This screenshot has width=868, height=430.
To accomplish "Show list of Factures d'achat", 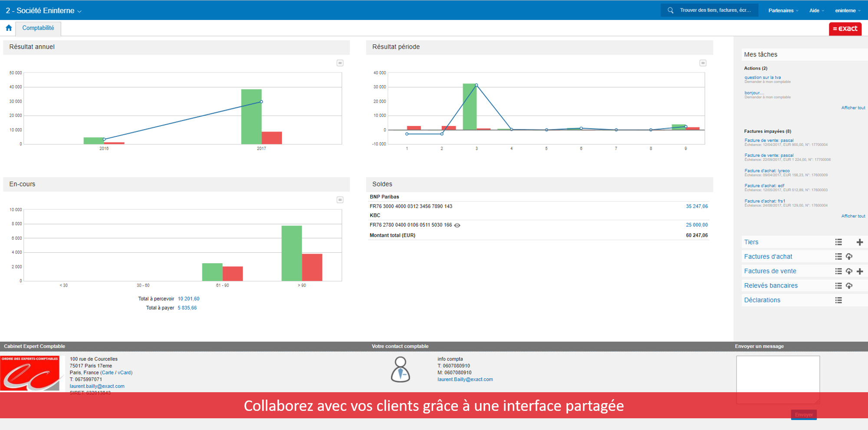I will 838,257.
